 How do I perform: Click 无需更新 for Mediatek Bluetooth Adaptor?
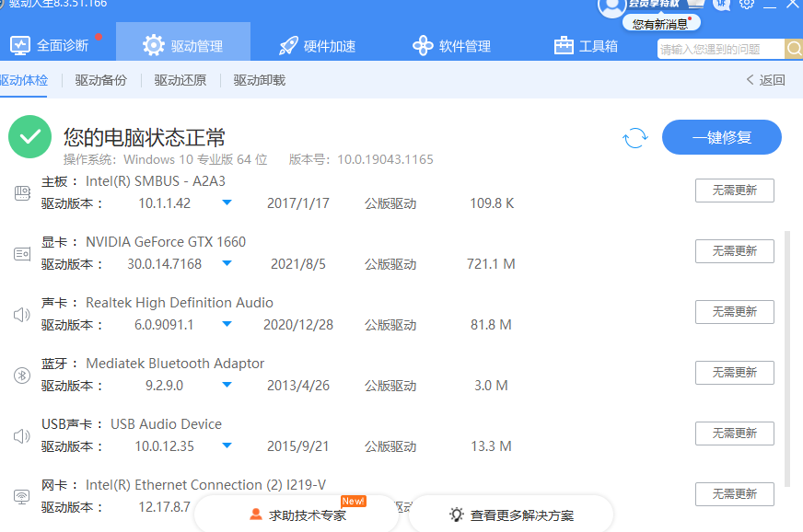pos(734,372)
